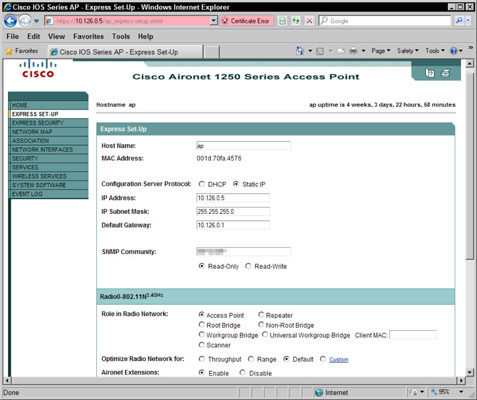Open the recent pages dropdown arrow
Image resolution: width=477 pixels, height=400 pixels.
coord(36,21)
